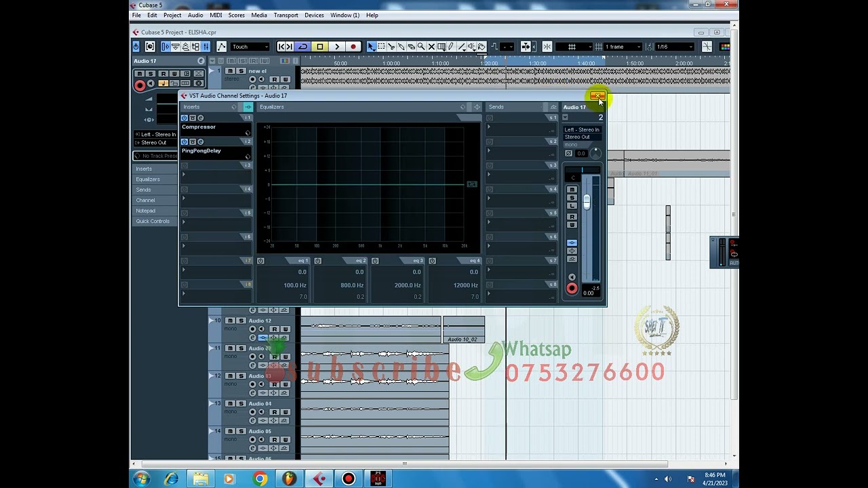The width and height of the screenshot is (868, 488).
Task: Select the Zoom magnifier tool
Action: pyautogui.click(x=420, y=47)
